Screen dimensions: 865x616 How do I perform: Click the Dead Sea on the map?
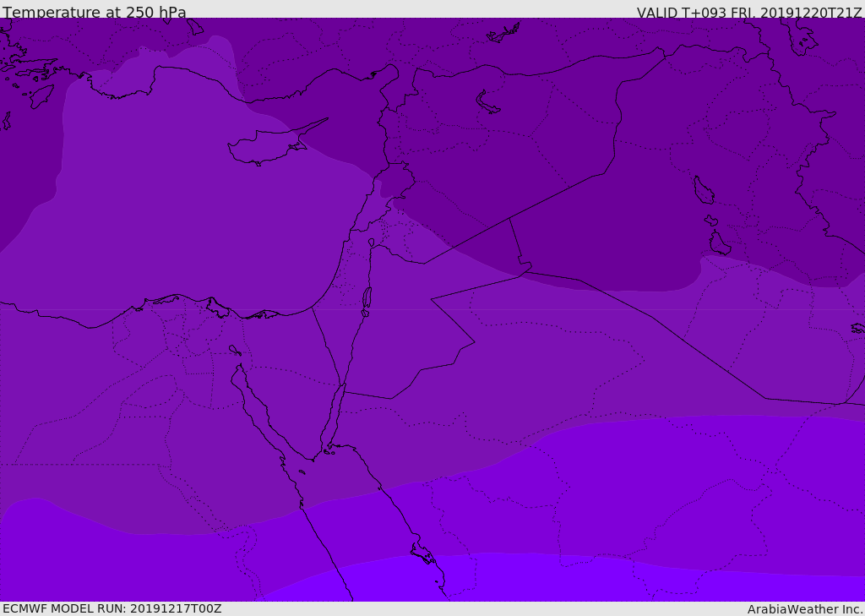367,298
